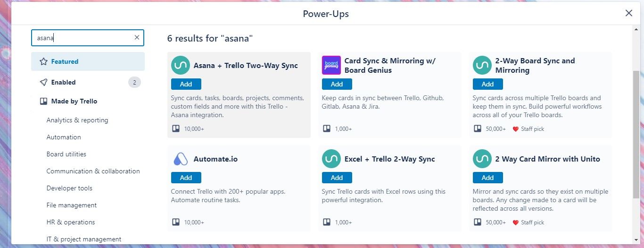
Task: Click the 2 Way Card Mirror Unito icon
Action: click(x=482, y=159)
